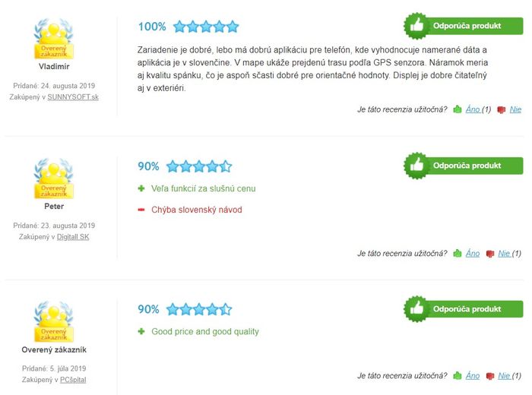Image resolution: width=532 pixels, height=395 pixels.
Task: Vote Nie on Vladimír's review
Action: click(515, 109)
